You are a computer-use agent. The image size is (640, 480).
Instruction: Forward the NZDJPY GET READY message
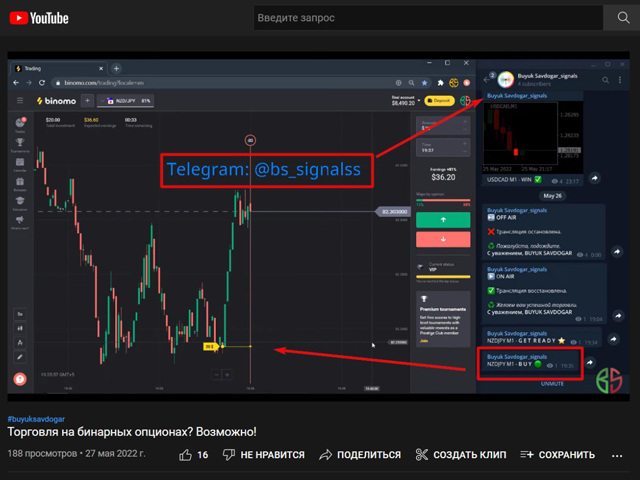point(613,339)
